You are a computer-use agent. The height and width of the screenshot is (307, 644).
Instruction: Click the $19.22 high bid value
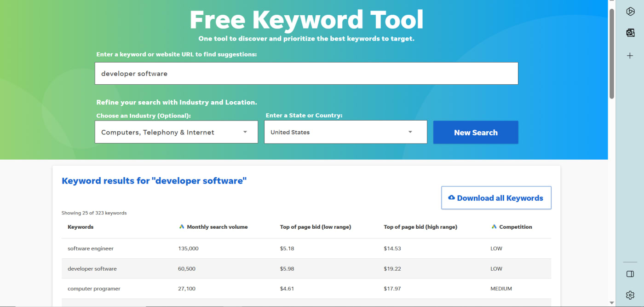coord(392,269)
